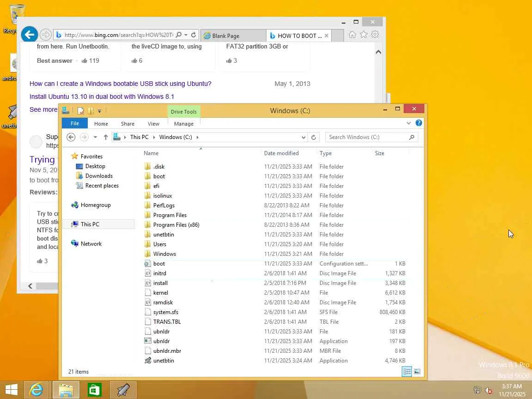This screenshot has height=399, width=532.
Task: Select the isolinux folder
Action: click(x=163, y=196)
